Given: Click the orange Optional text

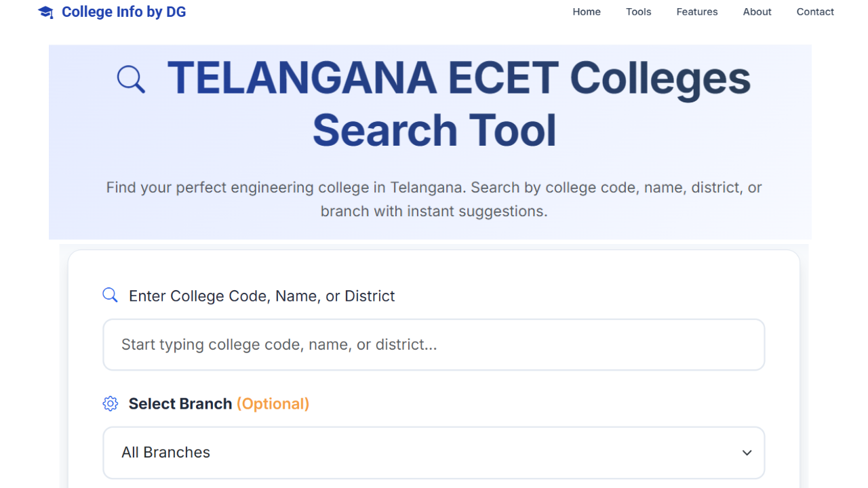Looking at the screenshot, I should pos(273,403).
